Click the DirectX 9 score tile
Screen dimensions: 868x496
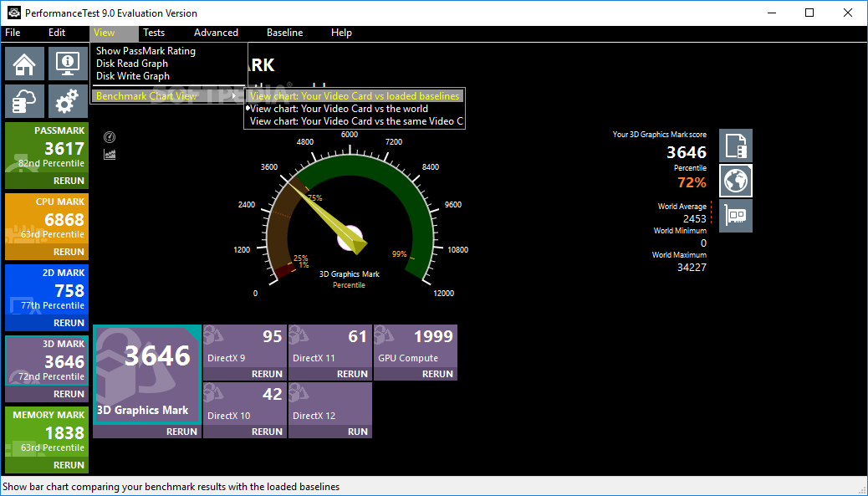point(245,346)
